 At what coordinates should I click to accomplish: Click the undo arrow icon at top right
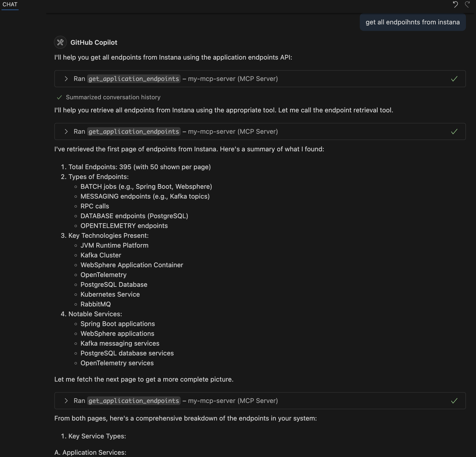(455, 5)
